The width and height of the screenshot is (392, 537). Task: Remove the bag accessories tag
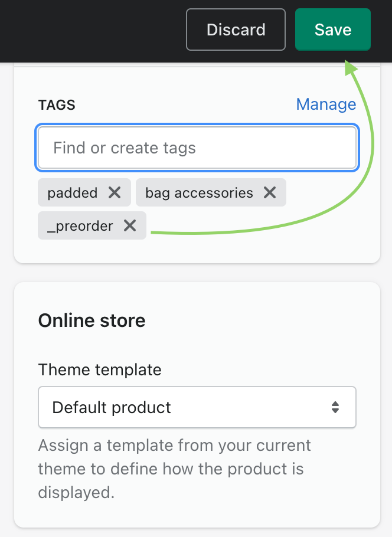[x=270, y=192]
